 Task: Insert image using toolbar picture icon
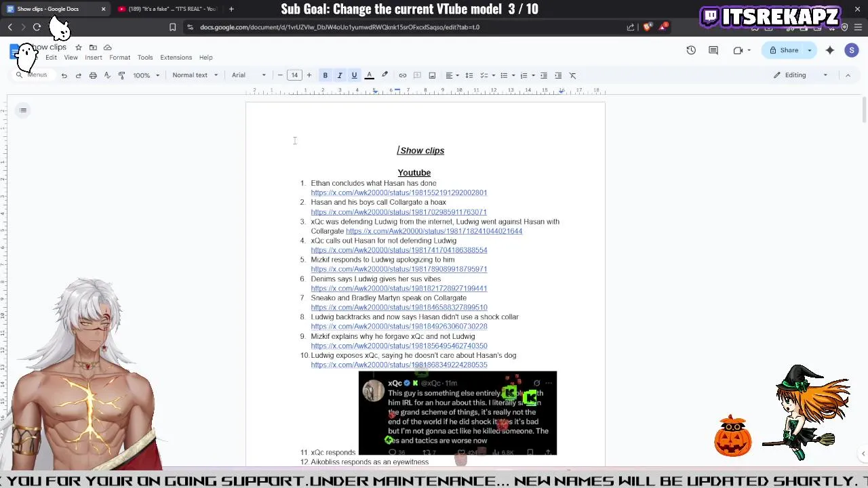pyautogui.click(x=432, y=75)
